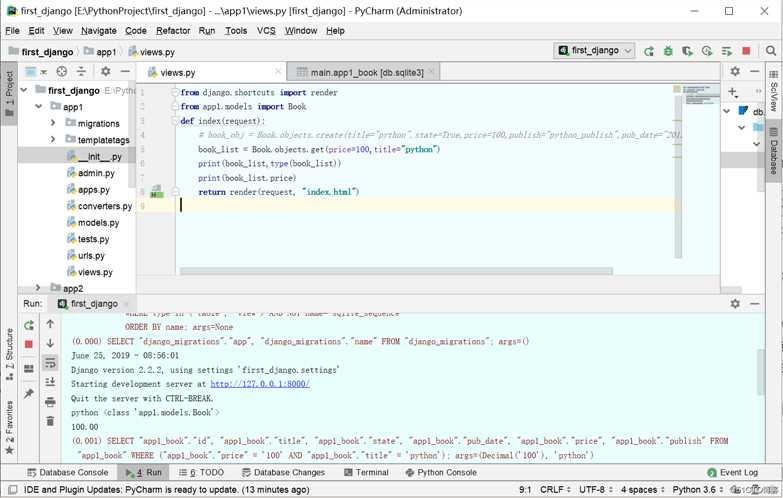Viewport: 783px width, 498px height.
Task: Expand the app2 folder
Action: (x=38, y=288)
